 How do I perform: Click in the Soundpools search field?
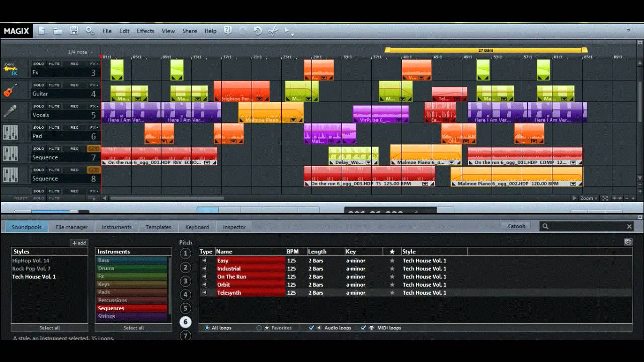tap(587, 227)
